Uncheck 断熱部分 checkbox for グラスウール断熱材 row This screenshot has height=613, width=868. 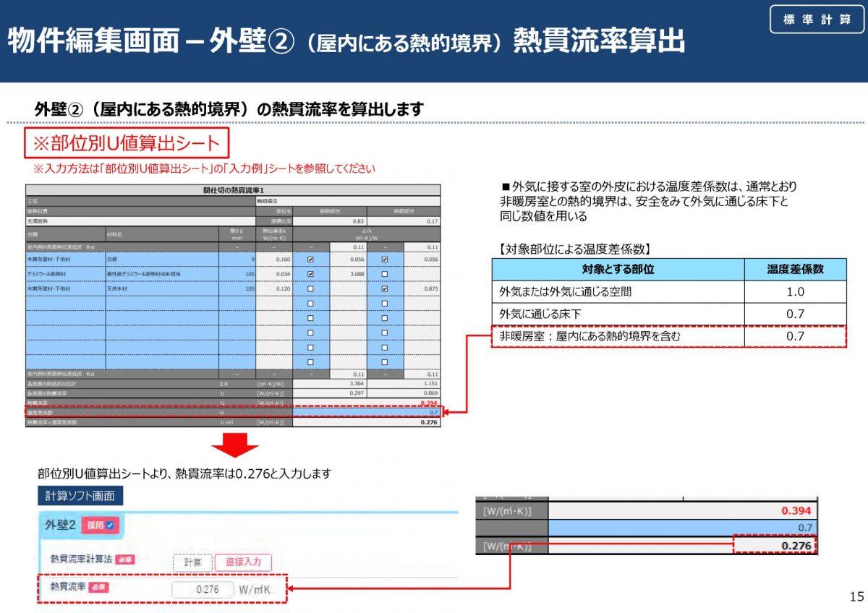pos(310,274)
